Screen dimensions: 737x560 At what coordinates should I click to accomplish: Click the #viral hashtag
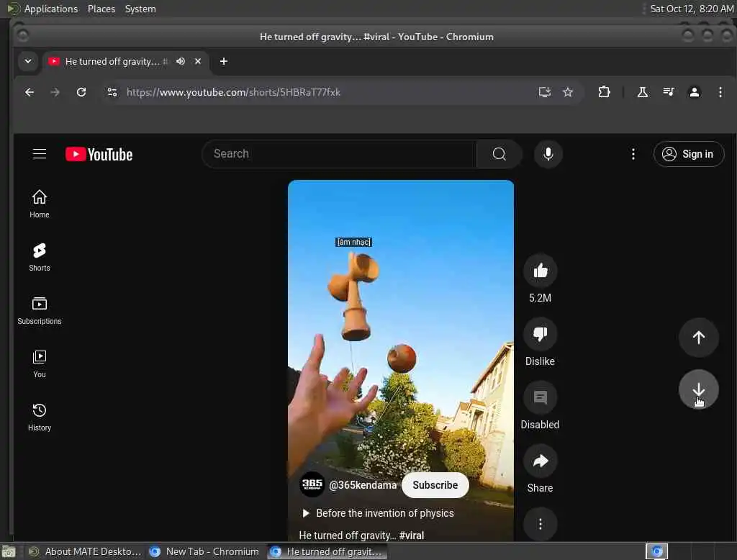[x=411, y=535]
